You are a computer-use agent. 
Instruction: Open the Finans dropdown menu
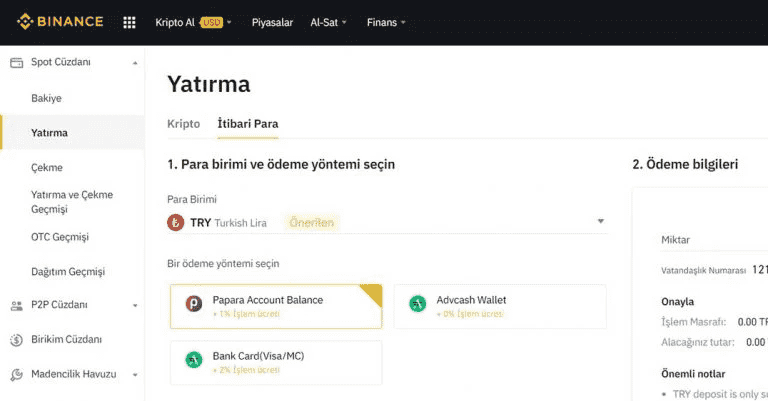[x=386, y=23]
